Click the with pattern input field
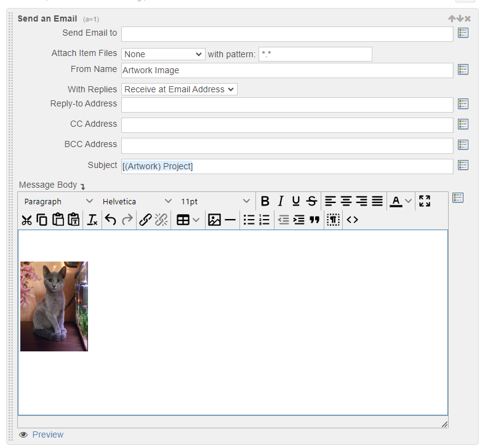Image resolution: width=485 pixels, height=448 pixels. point(315,54)
